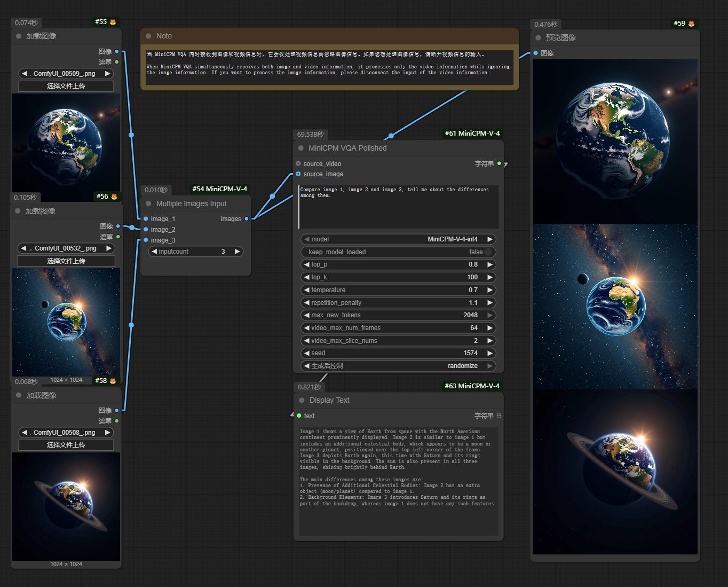Click the image_1 input port
Viewport: 728px width, 587px height.
(146, 218)
